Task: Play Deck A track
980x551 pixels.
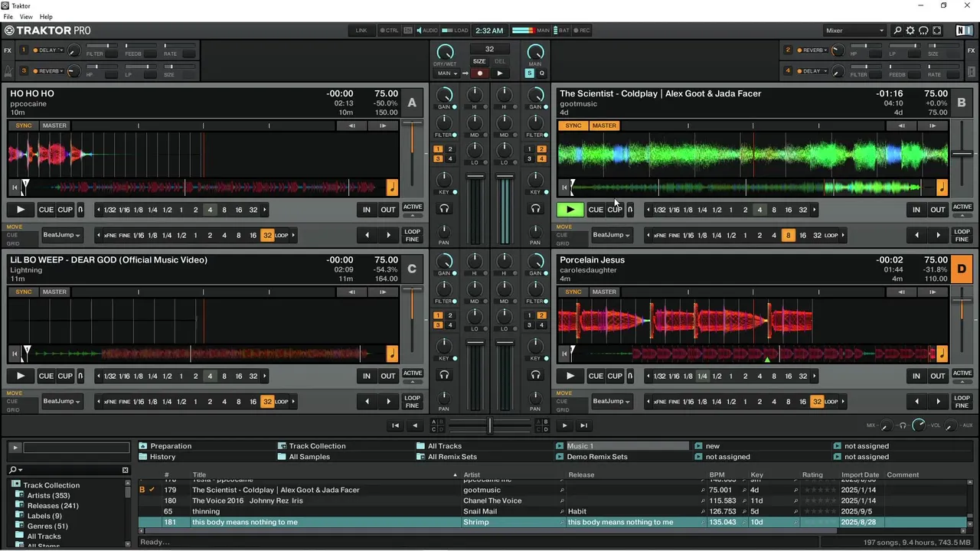Action: click(x=21, y=210)
